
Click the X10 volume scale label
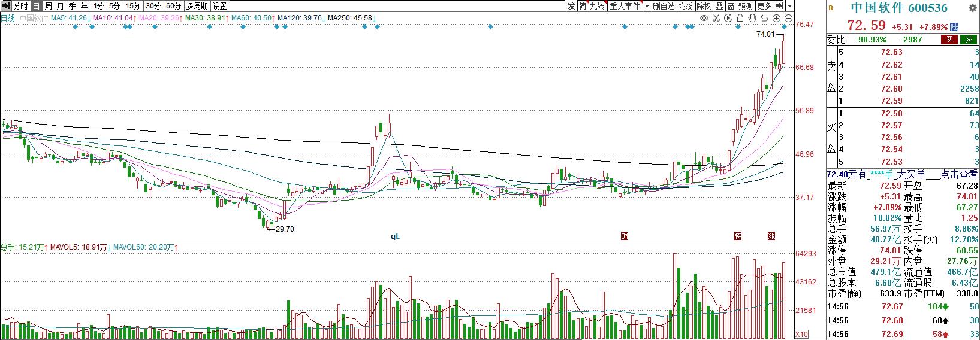tap(801, 334)
